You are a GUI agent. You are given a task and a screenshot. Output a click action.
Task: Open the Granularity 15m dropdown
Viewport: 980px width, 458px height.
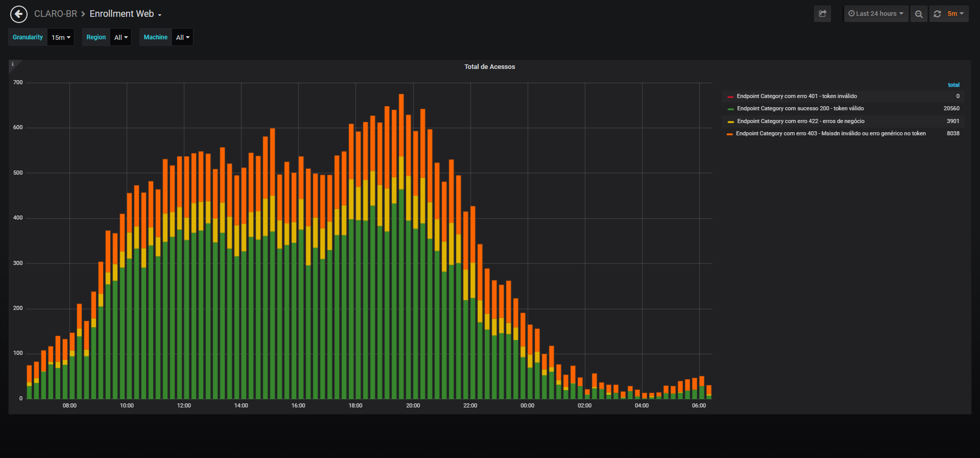pos(61,37)
